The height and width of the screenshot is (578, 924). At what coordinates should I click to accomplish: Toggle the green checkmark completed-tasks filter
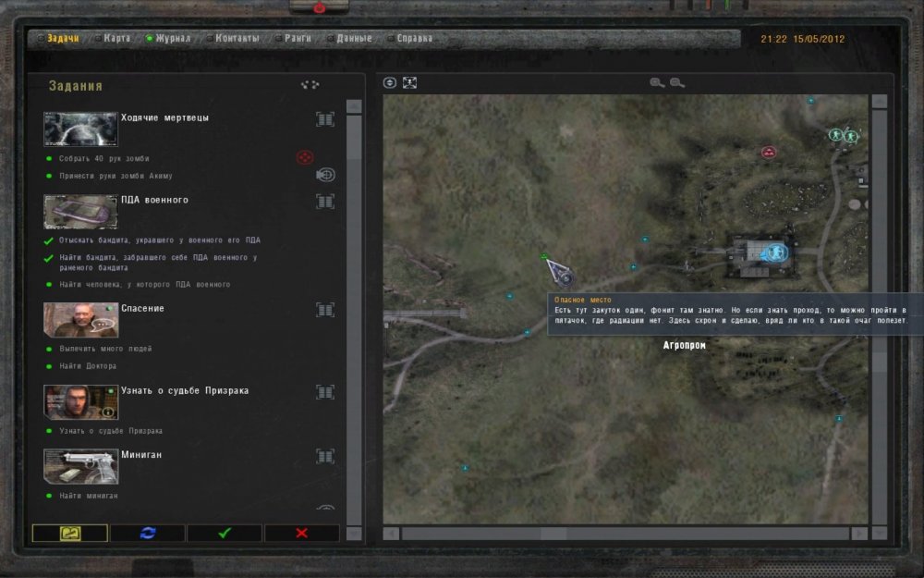225,534
